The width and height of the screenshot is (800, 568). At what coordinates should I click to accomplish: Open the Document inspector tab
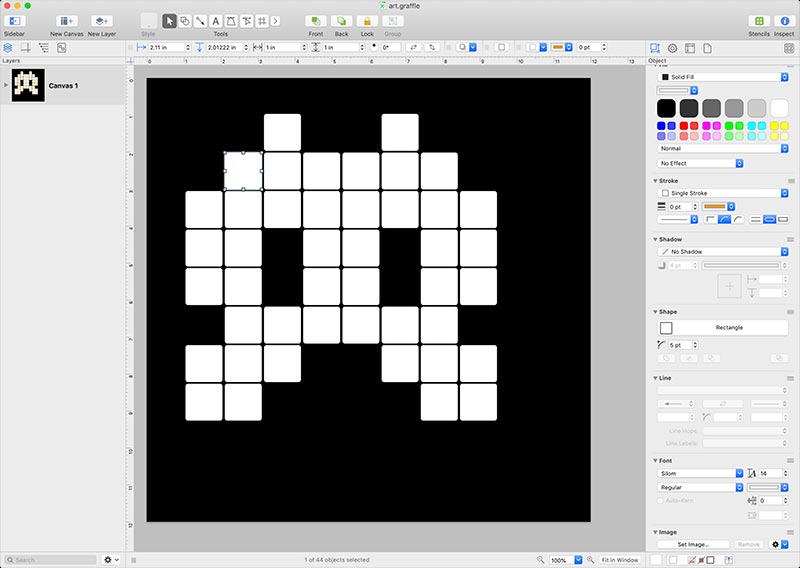click(707, 48)
